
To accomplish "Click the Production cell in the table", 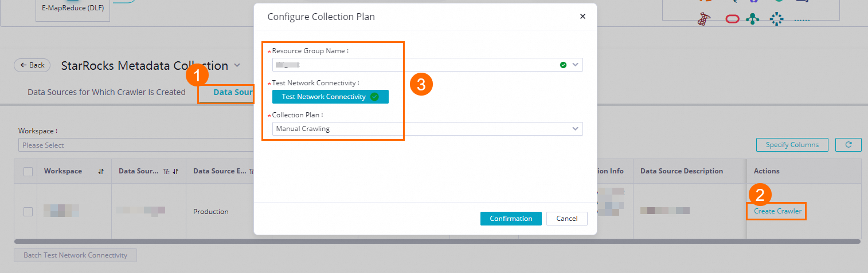I will pyautogui.click(x=211, y=212).
